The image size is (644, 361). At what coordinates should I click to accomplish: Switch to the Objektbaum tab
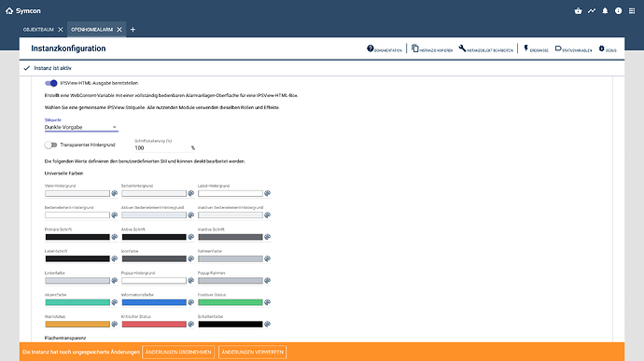tap(38, 30)
